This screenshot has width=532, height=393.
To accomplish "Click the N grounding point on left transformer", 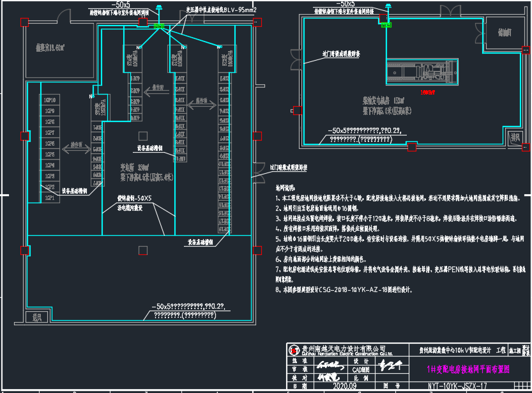I will click(x=139, y=47).
